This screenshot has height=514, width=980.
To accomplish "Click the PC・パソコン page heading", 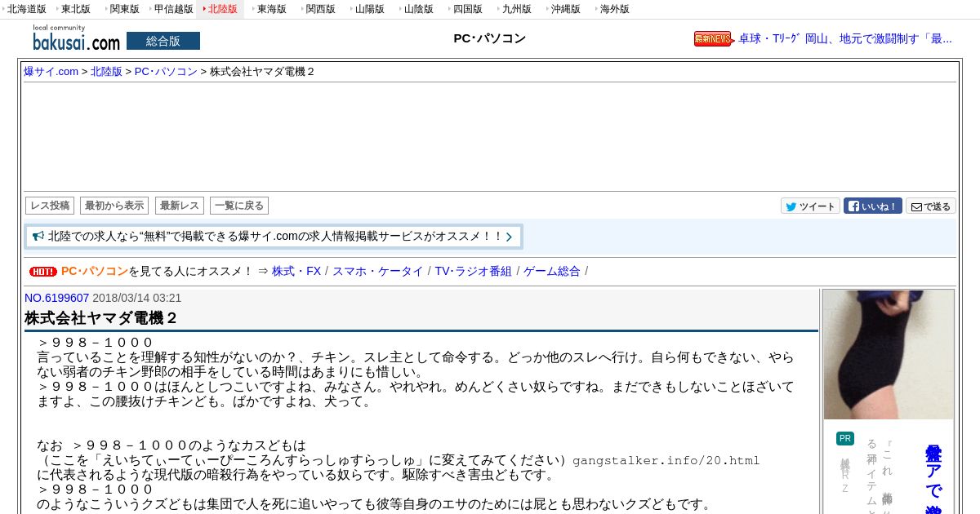I will pos(490,38).
